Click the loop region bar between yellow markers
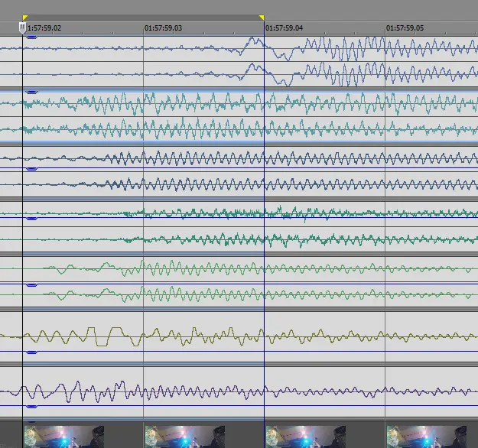The image size is (478, 448). (x=143, y=17)
